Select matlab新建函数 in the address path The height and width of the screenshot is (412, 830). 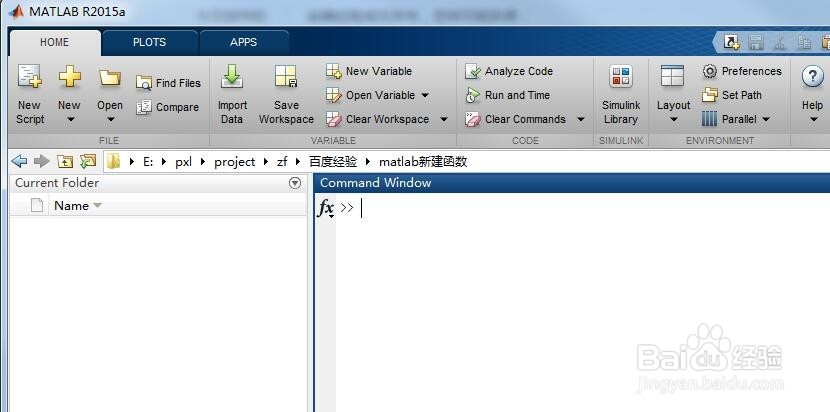click(423, 162)
